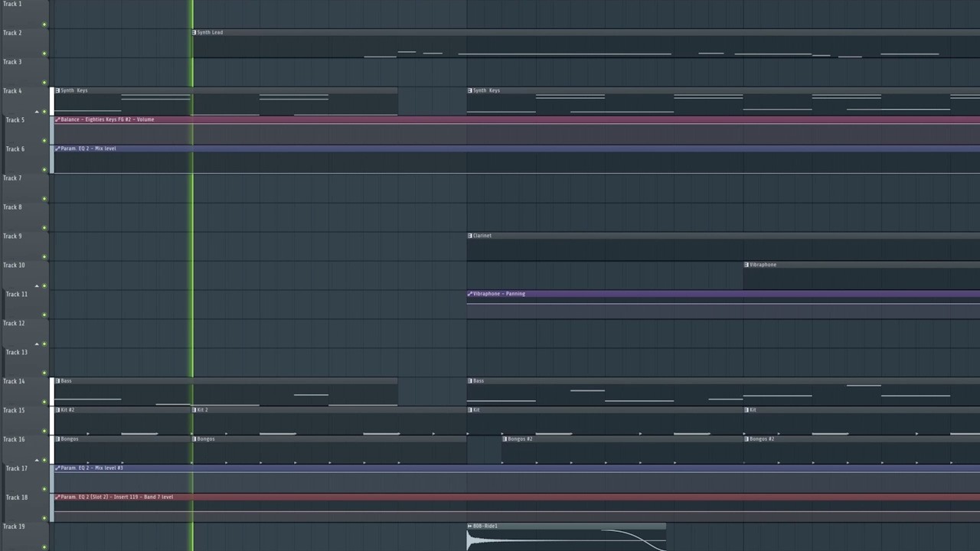Open menu icon of first Bongos #2 clip
This screenshot has width=980, height=551.
point(505,439)
